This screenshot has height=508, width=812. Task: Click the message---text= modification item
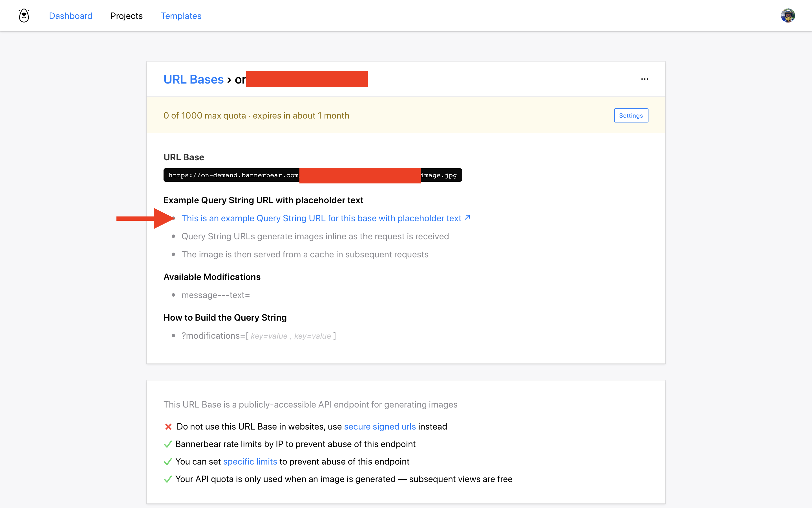[x=216, y=295]
